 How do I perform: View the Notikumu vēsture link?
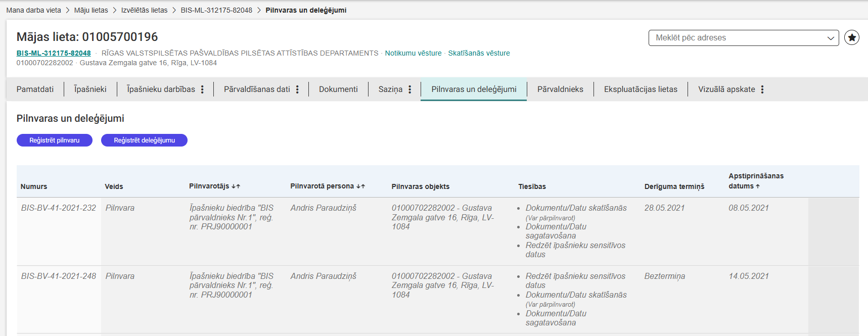(413, 53)
